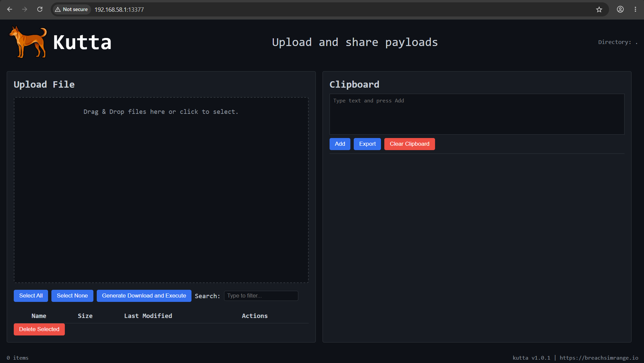Click Select All button

(x=31, y=296)
